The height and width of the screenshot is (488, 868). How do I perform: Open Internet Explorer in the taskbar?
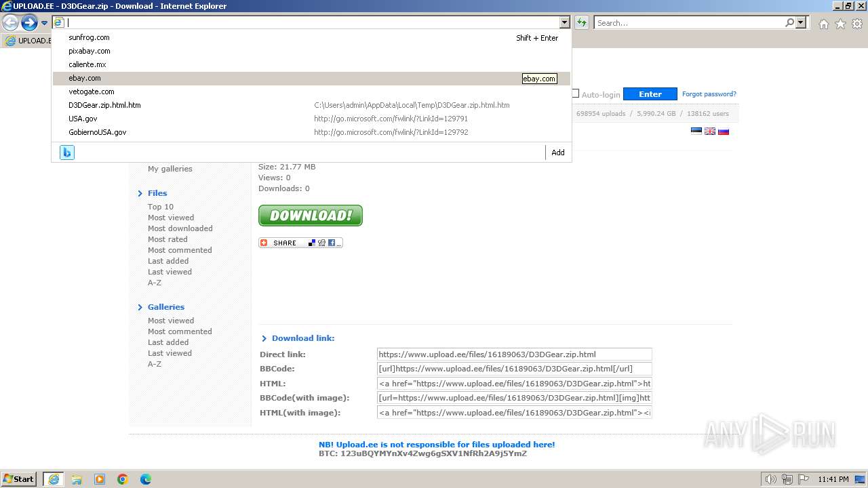coord(54,479)
